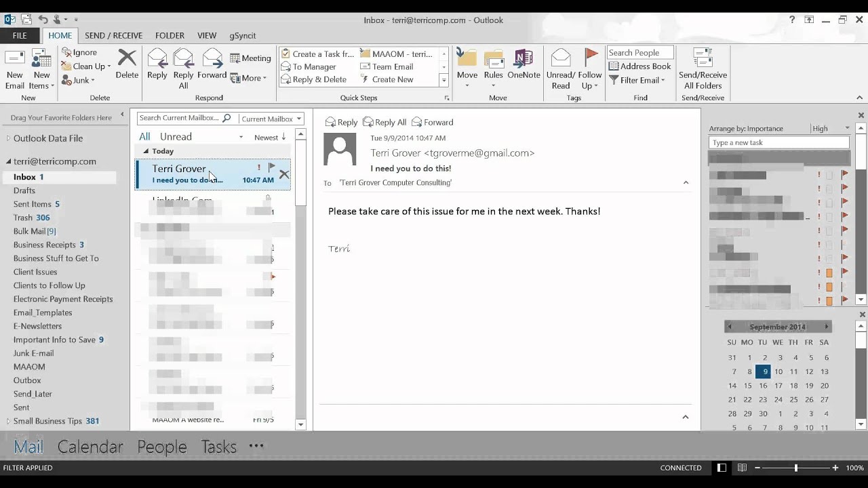868x488 pixels.
Task: Switch to the SEND / RECEIVE tab
Action: 113,35
